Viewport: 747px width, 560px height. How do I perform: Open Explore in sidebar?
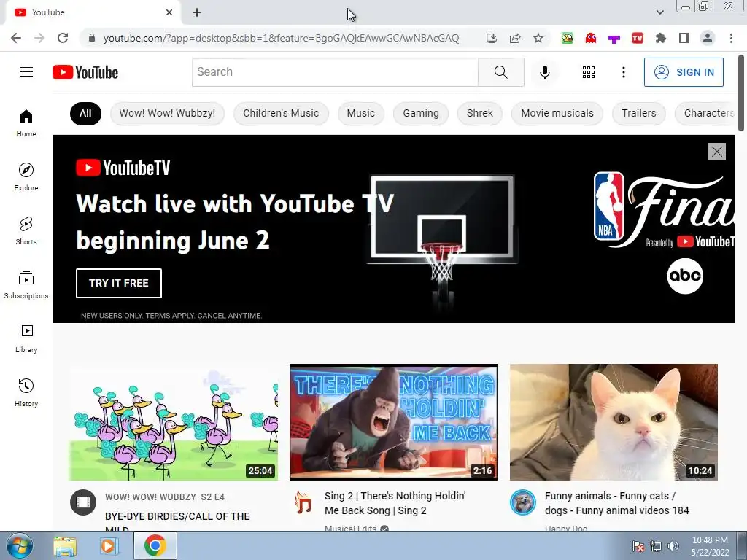[x=26, y=177]
